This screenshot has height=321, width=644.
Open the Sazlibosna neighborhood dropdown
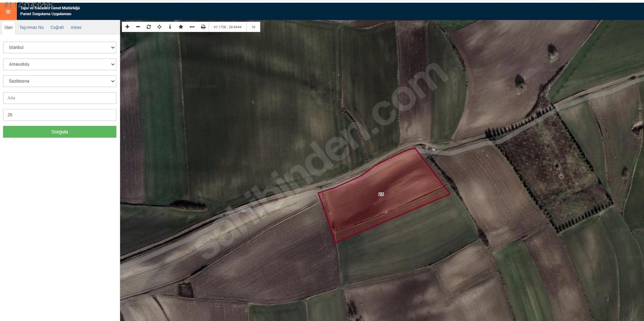click(x=60, y=81)
